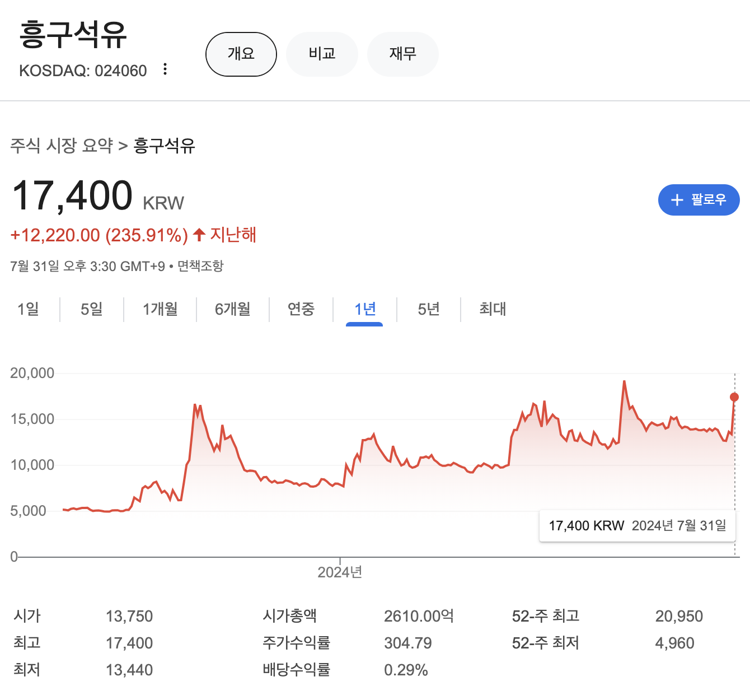The image size is (750, 700).
Task: Switch chart to 연중 range
Action: click(x=301, y=309)
